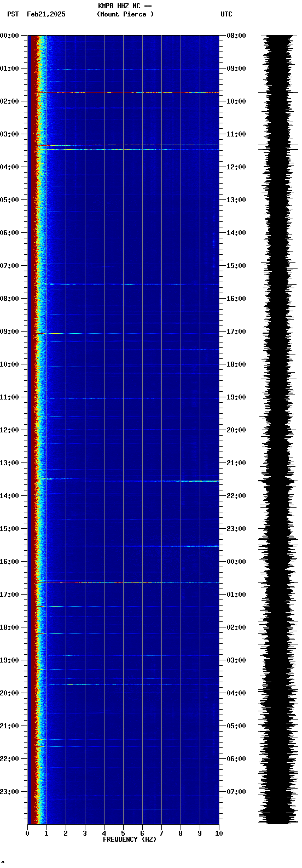Click the 07:00 PST time label
Viewport: 302px width, 868px height.
click(x=9, y=266)
